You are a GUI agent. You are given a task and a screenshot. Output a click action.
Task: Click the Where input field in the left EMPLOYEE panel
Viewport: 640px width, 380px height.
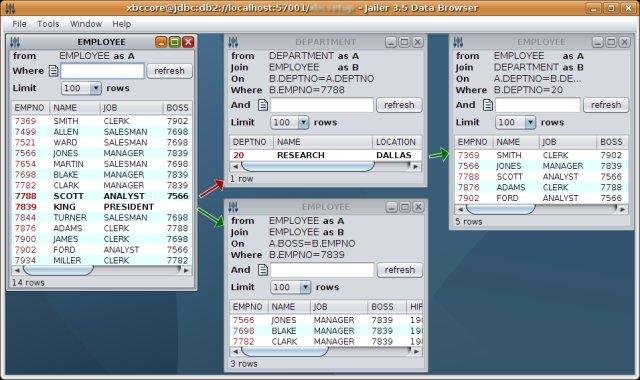(x=102, y=71)
